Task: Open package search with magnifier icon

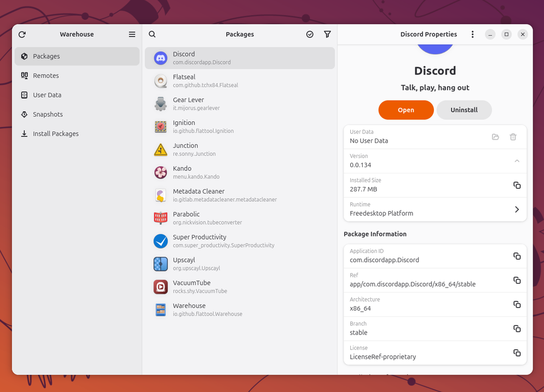Action: click(x=153, y=34)
